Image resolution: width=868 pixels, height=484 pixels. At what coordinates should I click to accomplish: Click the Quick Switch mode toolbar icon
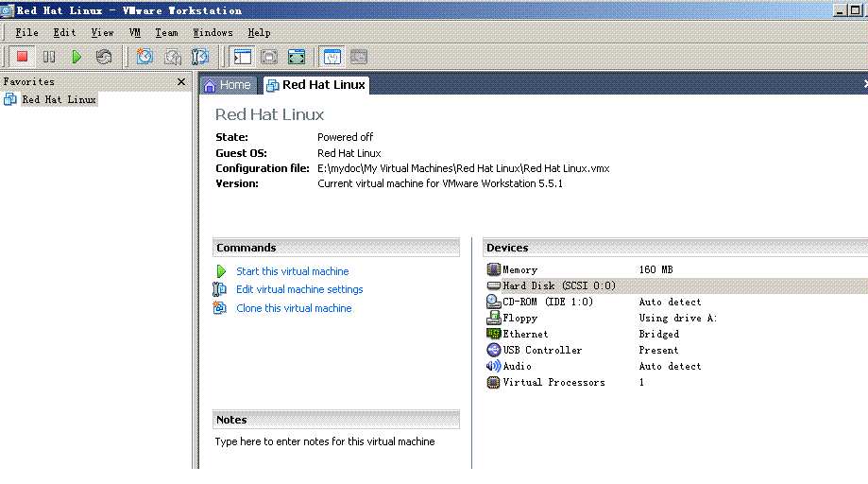coord(269,57)
